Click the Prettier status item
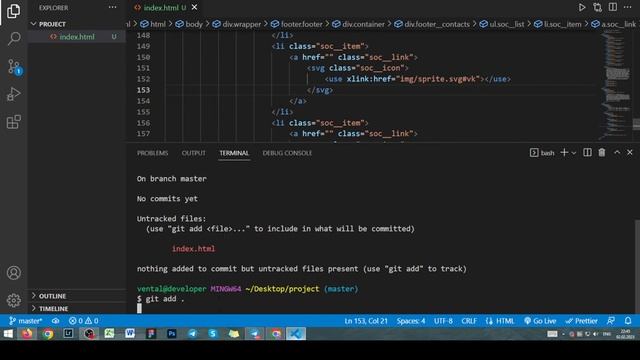The width and height of the screenshot is (640, 360). pyautogui.click(x=581, y=321)
